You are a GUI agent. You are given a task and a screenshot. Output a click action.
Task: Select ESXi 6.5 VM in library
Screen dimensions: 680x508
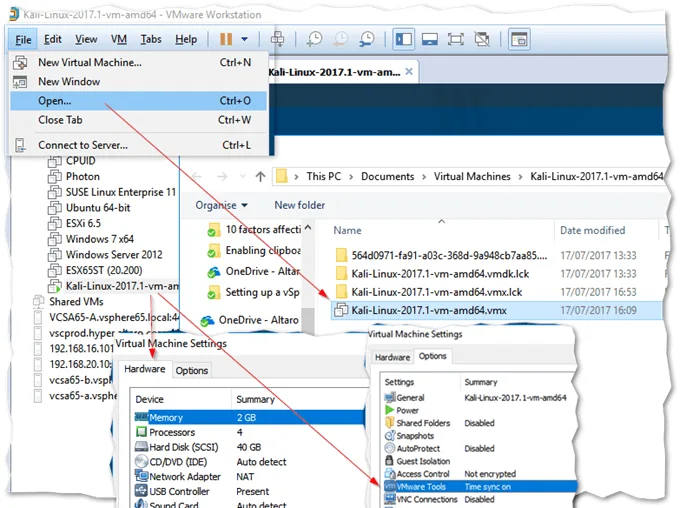coord(83,223)
